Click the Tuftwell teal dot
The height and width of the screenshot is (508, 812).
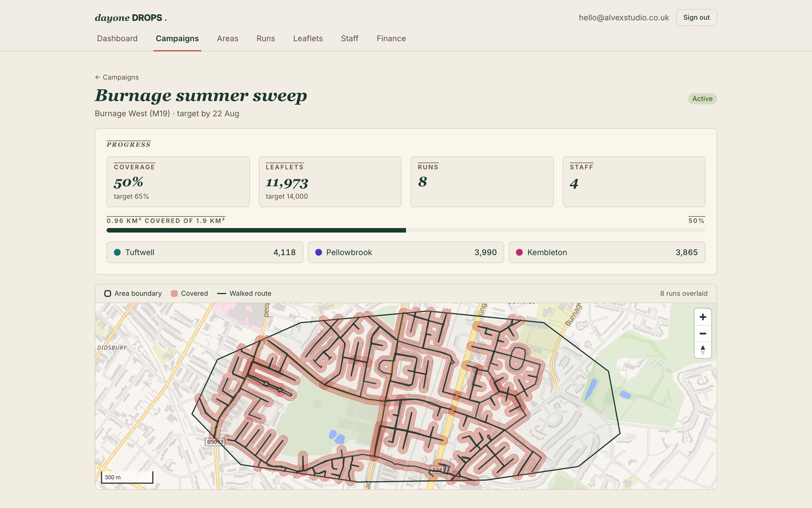click(x=117, y=252)
